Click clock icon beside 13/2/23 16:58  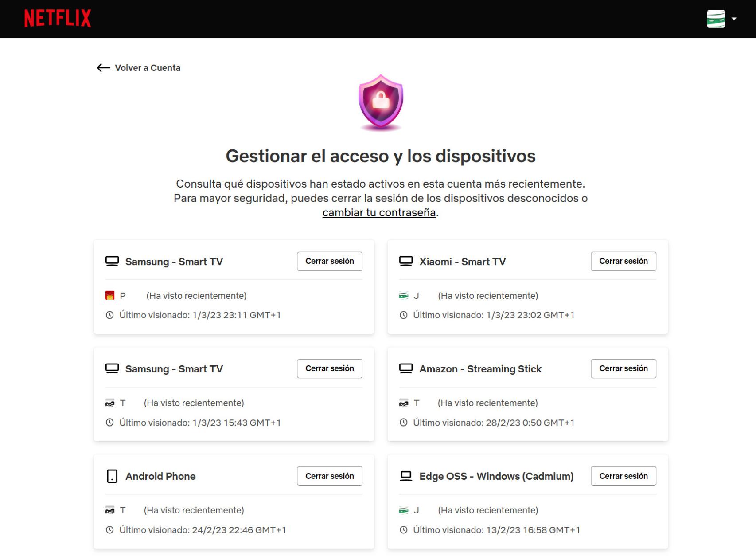click(403, 530)
